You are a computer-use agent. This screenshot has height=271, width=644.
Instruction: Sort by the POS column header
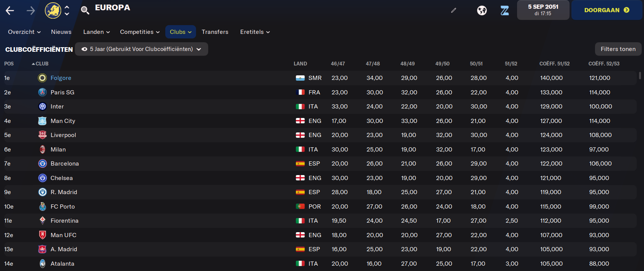[x=9, y=64]
